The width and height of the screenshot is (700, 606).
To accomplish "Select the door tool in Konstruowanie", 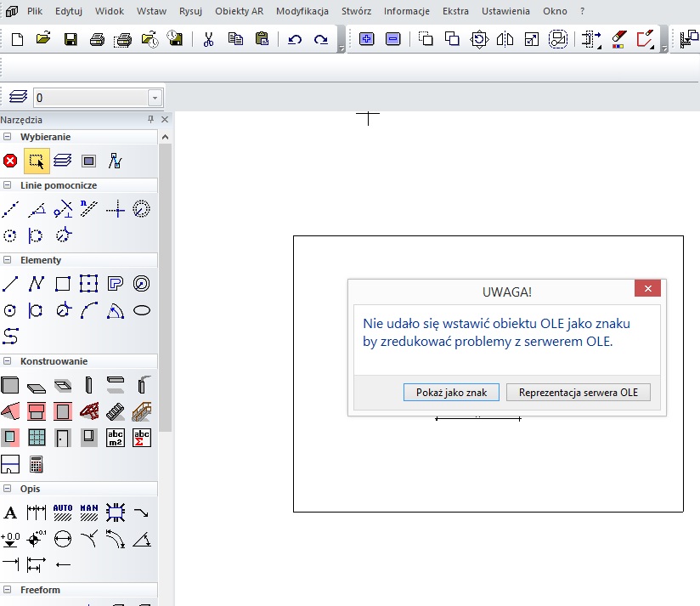I will [62, 438].
